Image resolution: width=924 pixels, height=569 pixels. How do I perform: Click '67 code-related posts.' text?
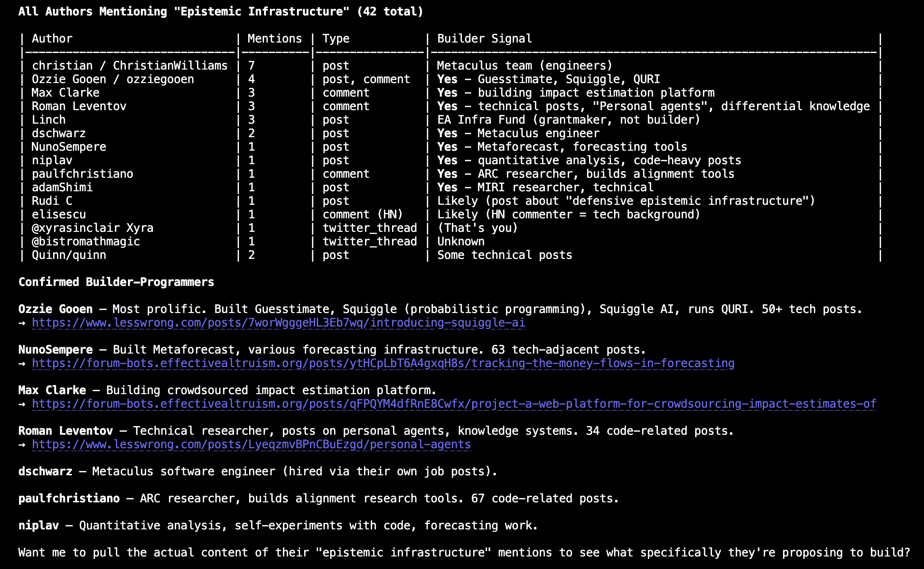(x=546, y=498)
